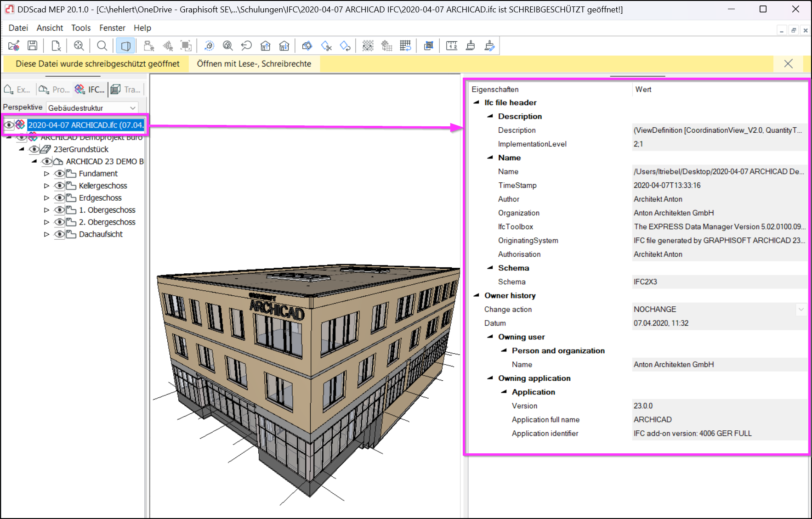Toggle visibility eye of 2020-04-07 ARCHICAD.ifc
The width and height of the screenshot is (812, 519).
9,124
